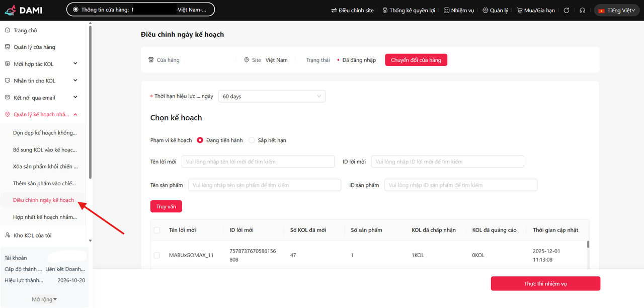Image resolution: width=644 pixels, height=308 pixels.
Task: Click the Mua/Gia hạn cart icon
Action: pos(519,10)
